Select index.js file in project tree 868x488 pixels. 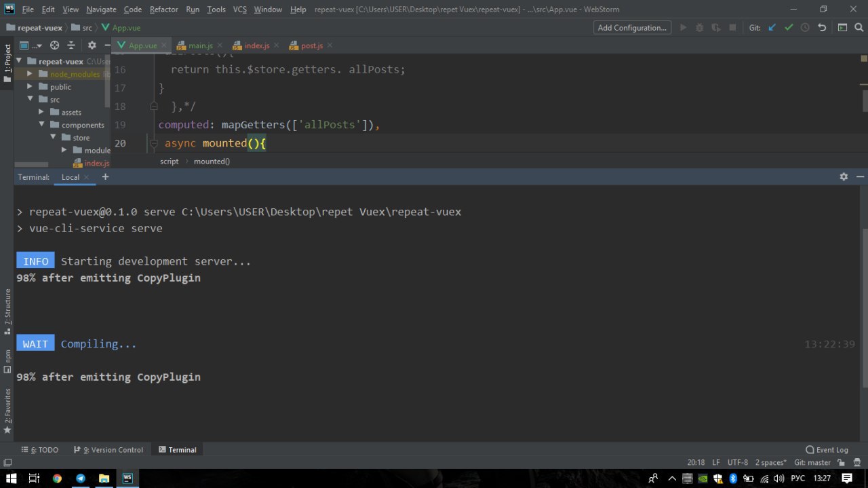(92, 163)
